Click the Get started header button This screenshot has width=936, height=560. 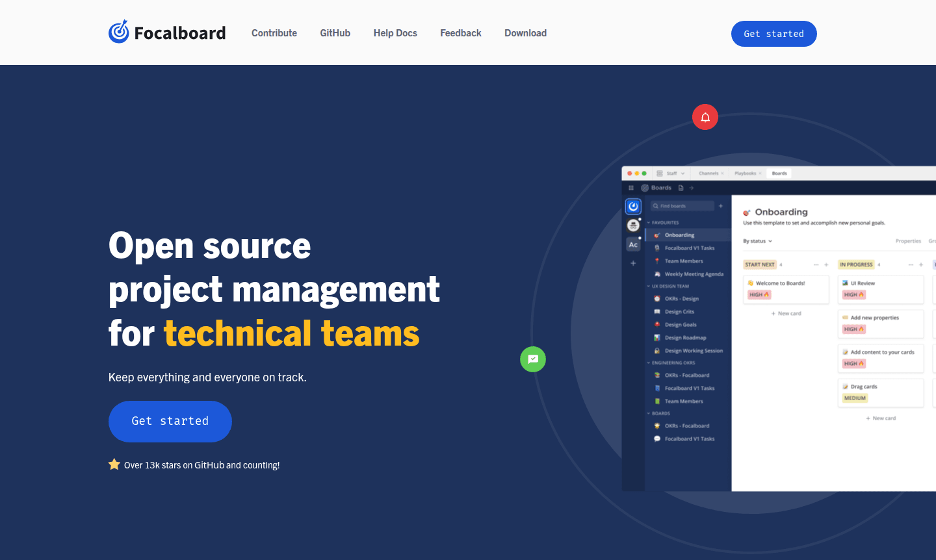(773, 33)
